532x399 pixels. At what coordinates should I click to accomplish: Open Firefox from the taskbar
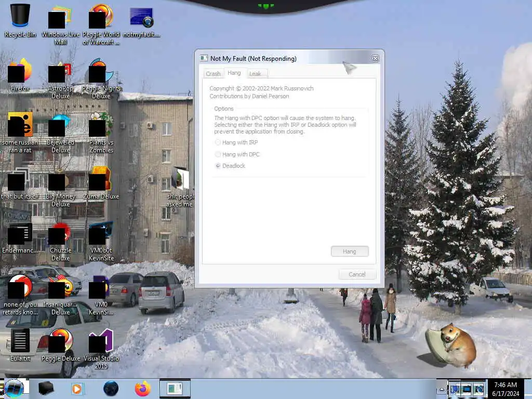coord(142,389)
